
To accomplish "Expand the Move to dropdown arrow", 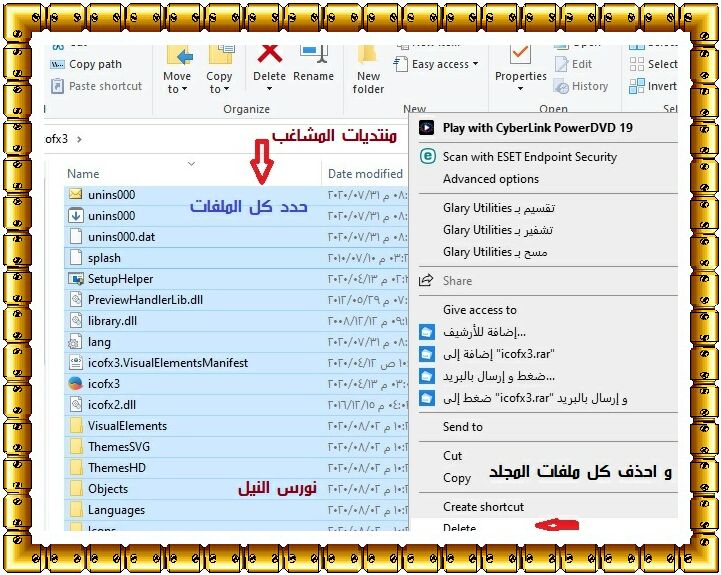I will point(186,90).
